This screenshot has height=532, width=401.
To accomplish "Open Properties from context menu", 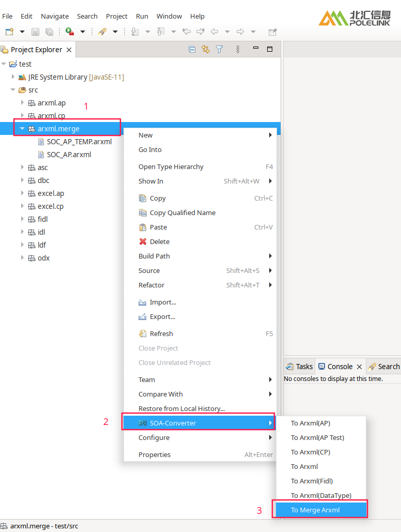I will 200,454.
